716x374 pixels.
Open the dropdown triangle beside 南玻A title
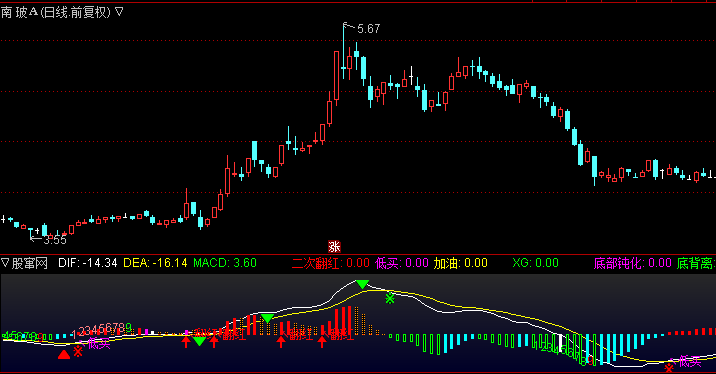click(x=119, y=12)
